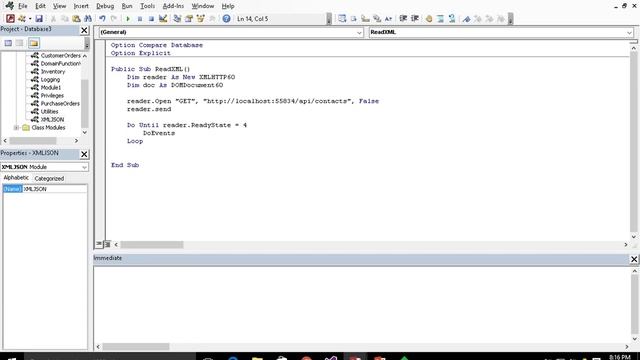Close the Project Explorer pane
The image size is (640, 360).
click(x=84, y=30)
